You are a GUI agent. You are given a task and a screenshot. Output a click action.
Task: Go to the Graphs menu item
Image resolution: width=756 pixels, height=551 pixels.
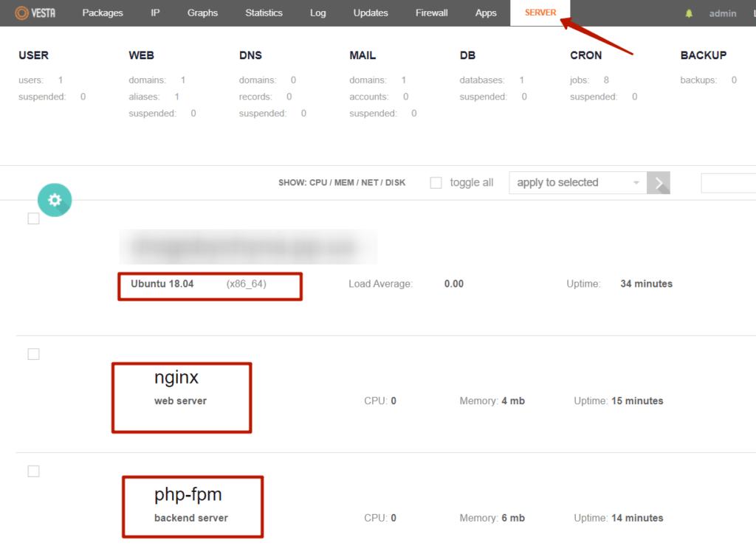click(202, 13)
